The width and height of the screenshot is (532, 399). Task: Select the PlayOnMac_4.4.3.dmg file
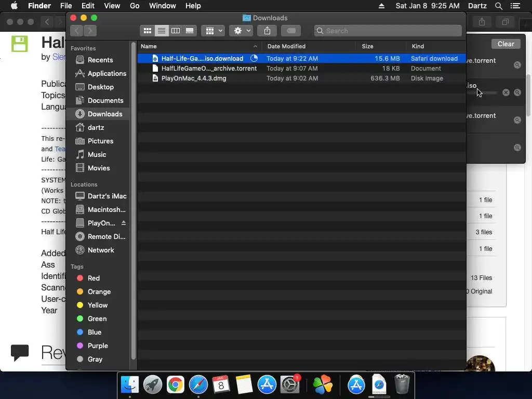click(302, 78)
